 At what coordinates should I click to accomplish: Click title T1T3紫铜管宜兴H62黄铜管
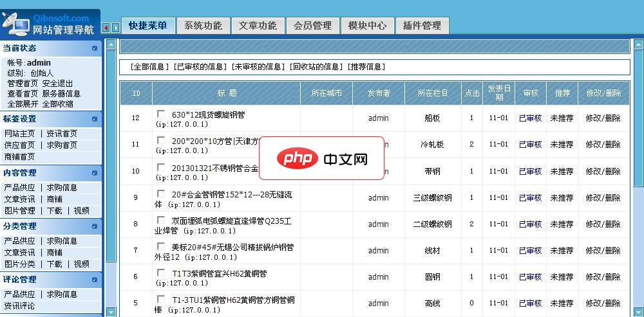[x=220, y=273]
